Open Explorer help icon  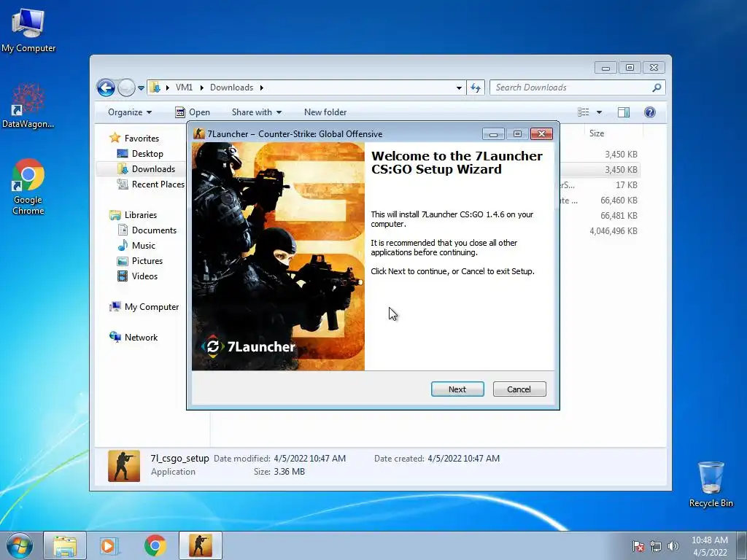[x=650, y=112]
